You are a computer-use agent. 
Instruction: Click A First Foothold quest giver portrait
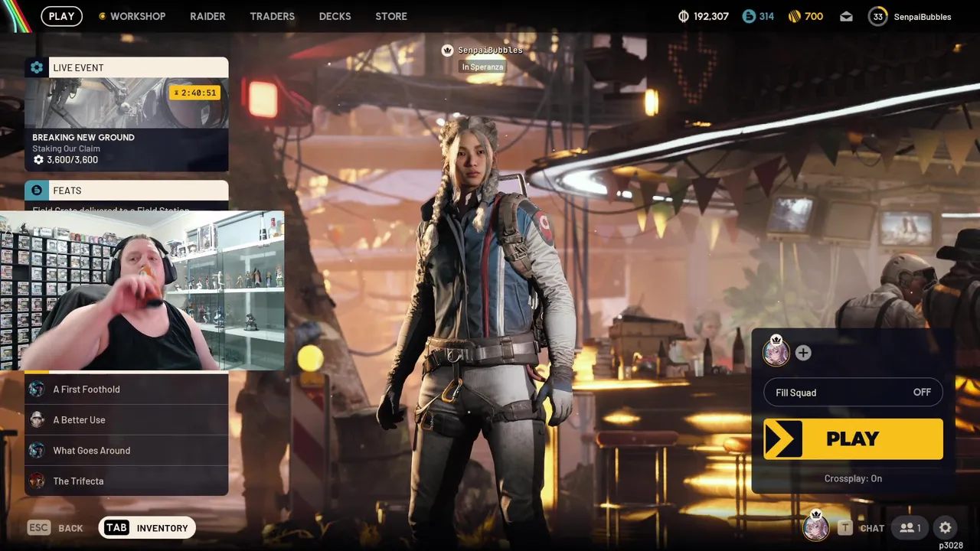point(37,389)
